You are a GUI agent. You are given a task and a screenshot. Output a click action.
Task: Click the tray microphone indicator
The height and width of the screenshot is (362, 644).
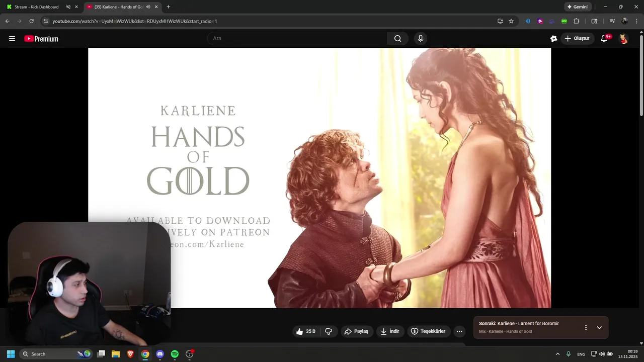point(569,354)
